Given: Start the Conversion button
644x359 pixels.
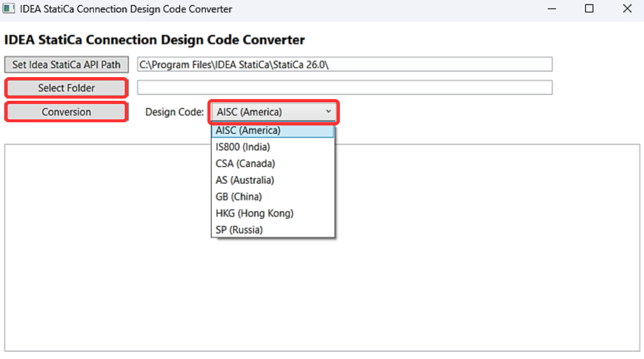Looking at the screenshot, I should coord(66,112).
